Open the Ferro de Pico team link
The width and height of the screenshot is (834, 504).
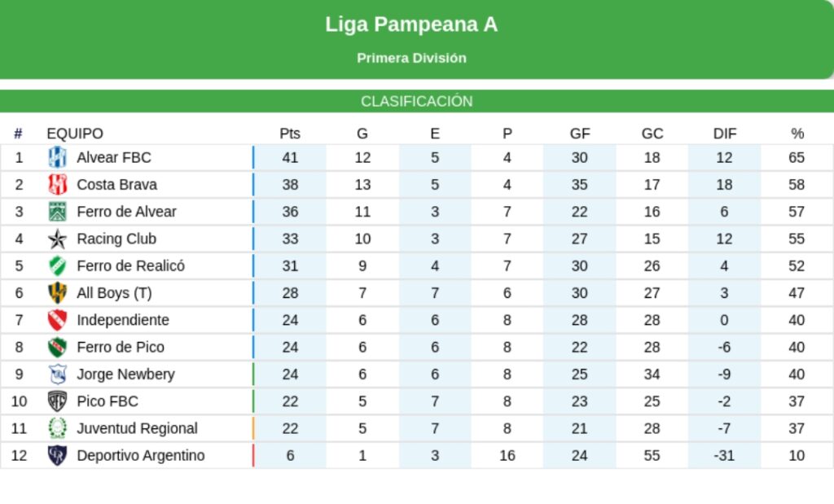tap(121, 347)
